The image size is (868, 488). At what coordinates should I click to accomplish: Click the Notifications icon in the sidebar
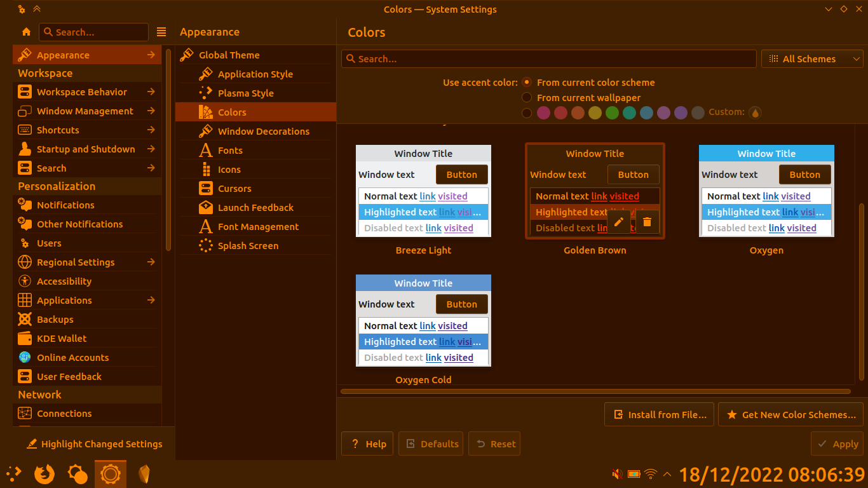coord(25,205)
